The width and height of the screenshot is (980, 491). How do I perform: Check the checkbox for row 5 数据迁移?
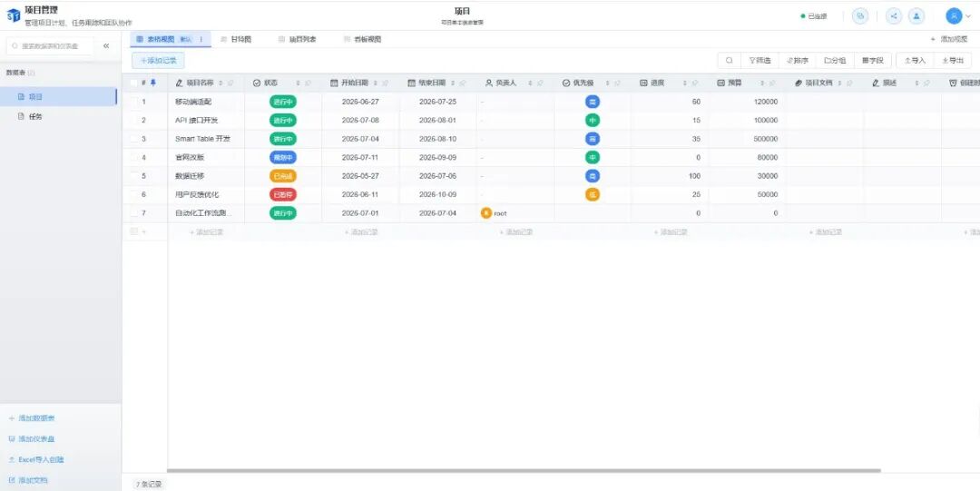[133, 176]
